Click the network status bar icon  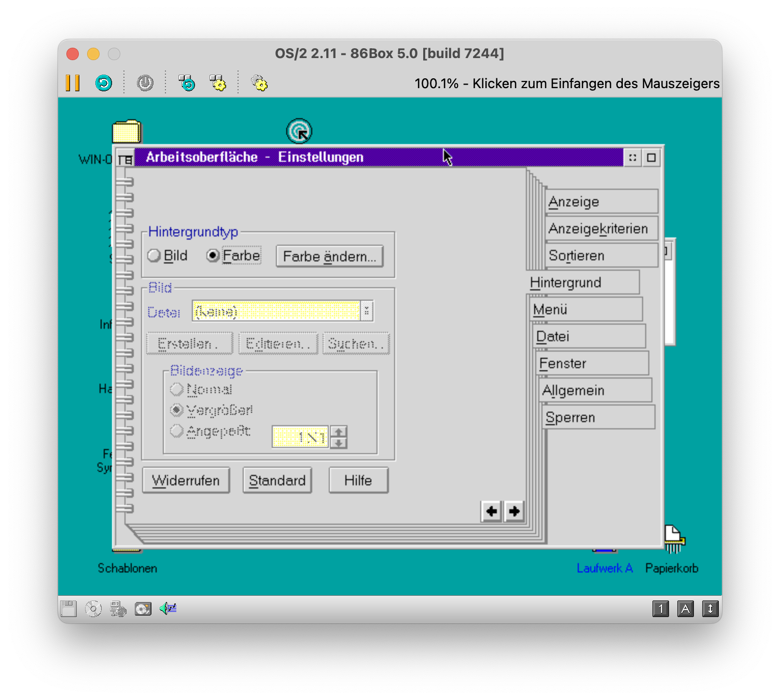coord(118,608)
